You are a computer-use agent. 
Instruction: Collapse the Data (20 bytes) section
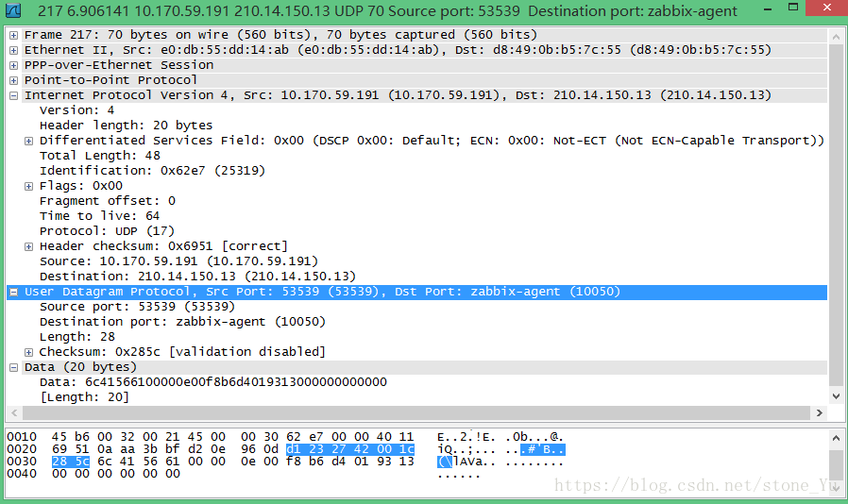tap(14, 367)
